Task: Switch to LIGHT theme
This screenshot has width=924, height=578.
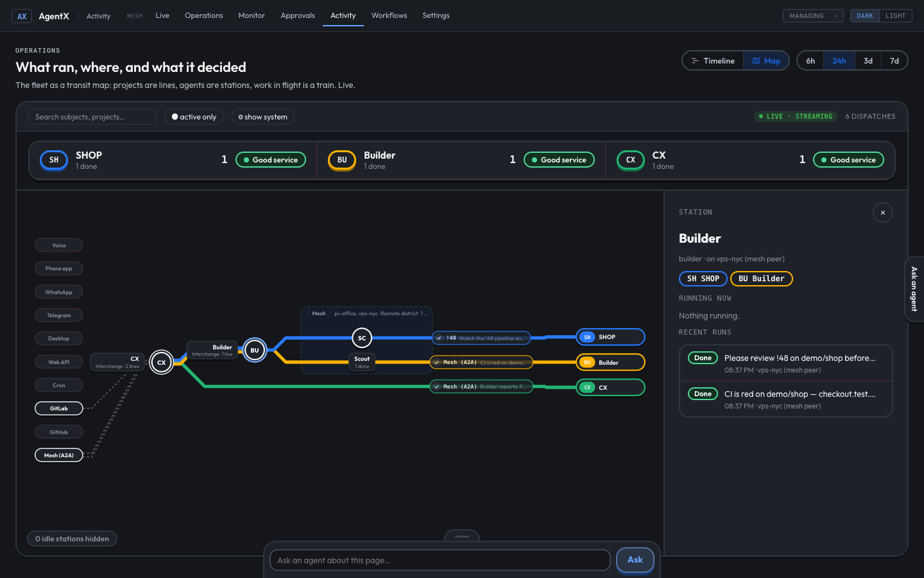Action: click(x=895, y=16)
